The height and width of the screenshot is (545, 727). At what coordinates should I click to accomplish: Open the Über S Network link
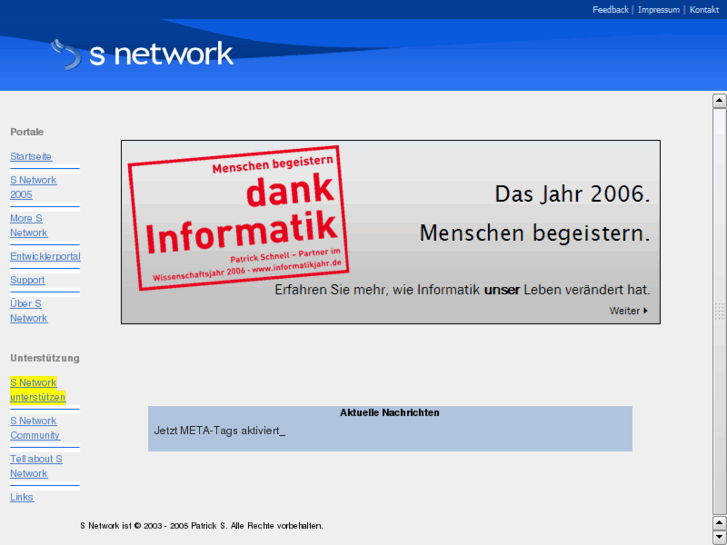click(29, 311)
